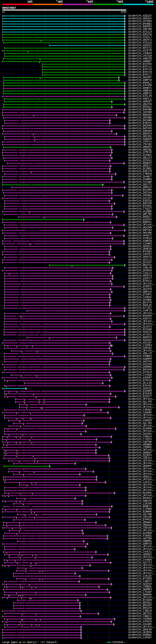Click hit label UniRef100_Q75FV5

coord(140,153)
